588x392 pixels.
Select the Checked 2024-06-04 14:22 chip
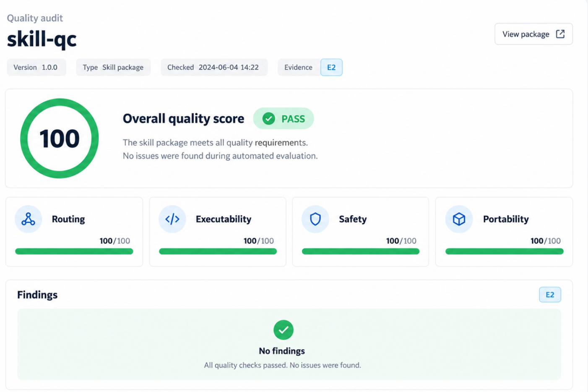pyautogui.click(x=214, y=67)
